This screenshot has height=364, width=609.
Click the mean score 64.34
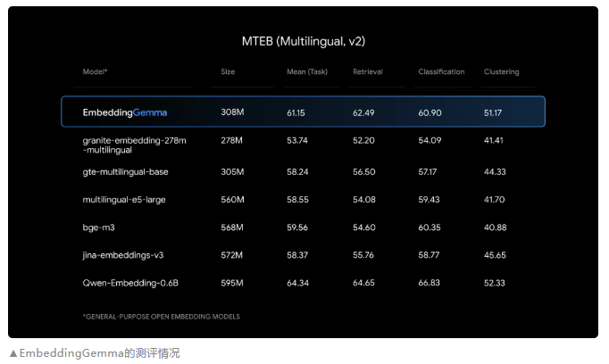pos(297,283)
